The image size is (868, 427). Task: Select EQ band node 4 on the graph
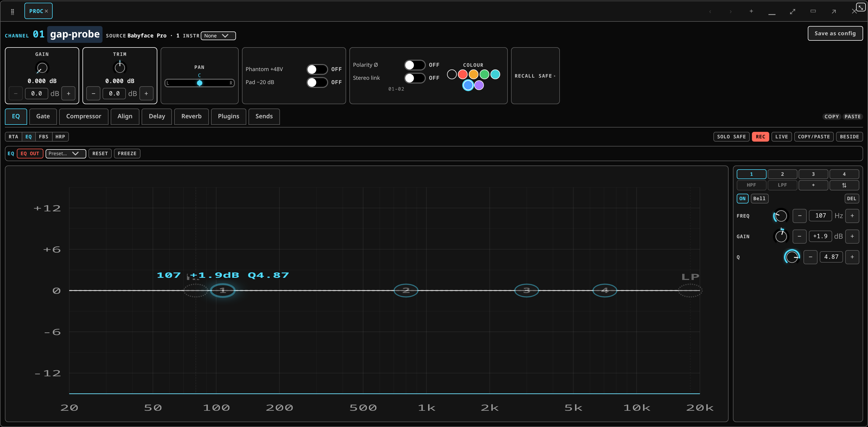[605, 291]
